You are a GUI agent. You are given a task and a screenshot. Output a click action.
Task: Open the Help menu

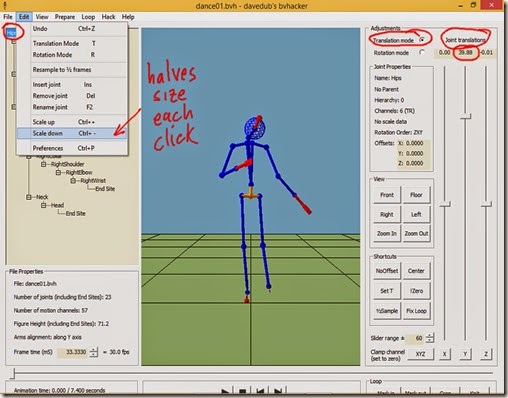point(128,17)
